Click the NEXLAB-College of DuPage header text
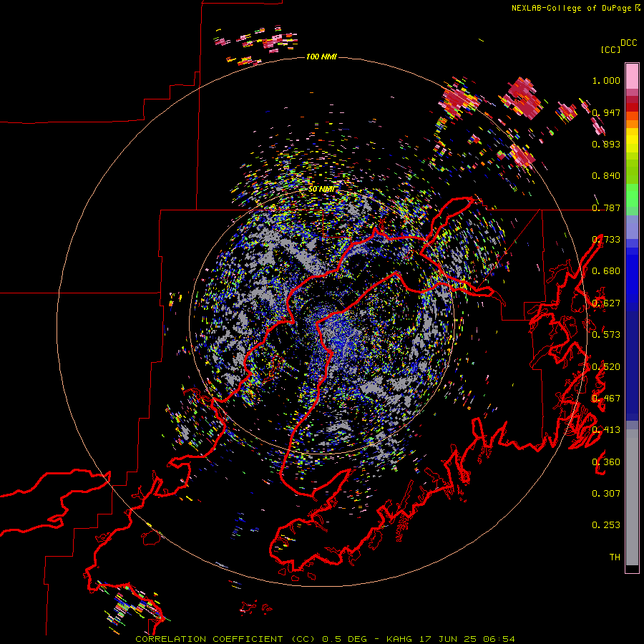Screen dimensions: 644x644 (572, 8)
